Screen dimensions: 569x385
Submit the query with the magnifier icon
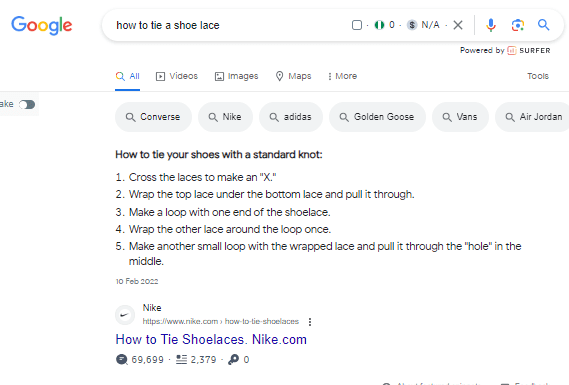pos(543,25)
